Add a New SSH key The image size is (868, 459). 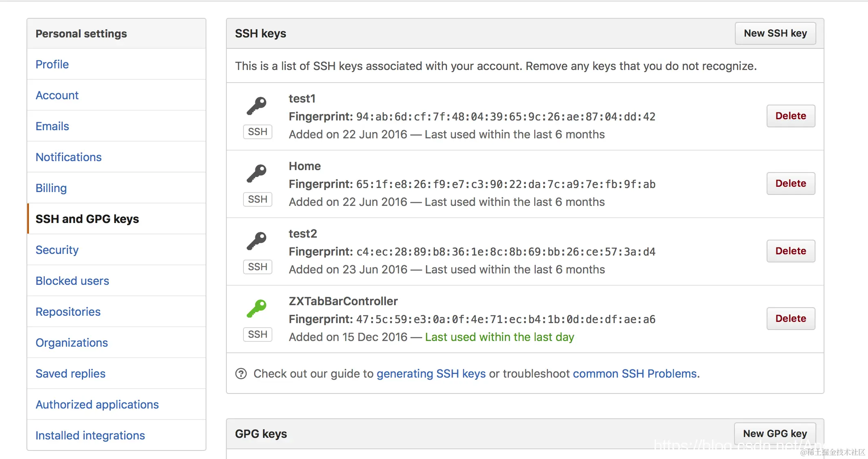(775, 33)
